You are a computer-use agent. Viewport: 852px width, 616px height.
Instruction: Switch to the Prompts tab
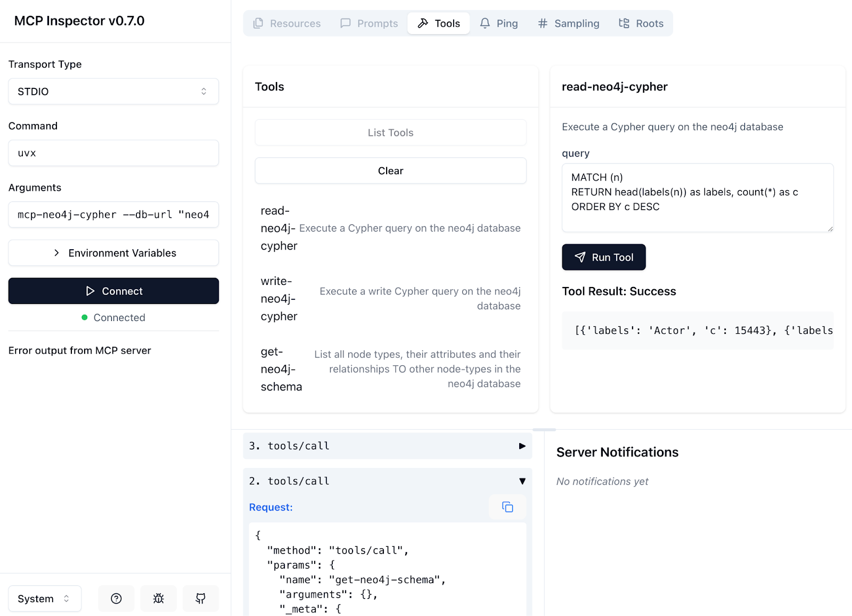click(x=368, y=23)
